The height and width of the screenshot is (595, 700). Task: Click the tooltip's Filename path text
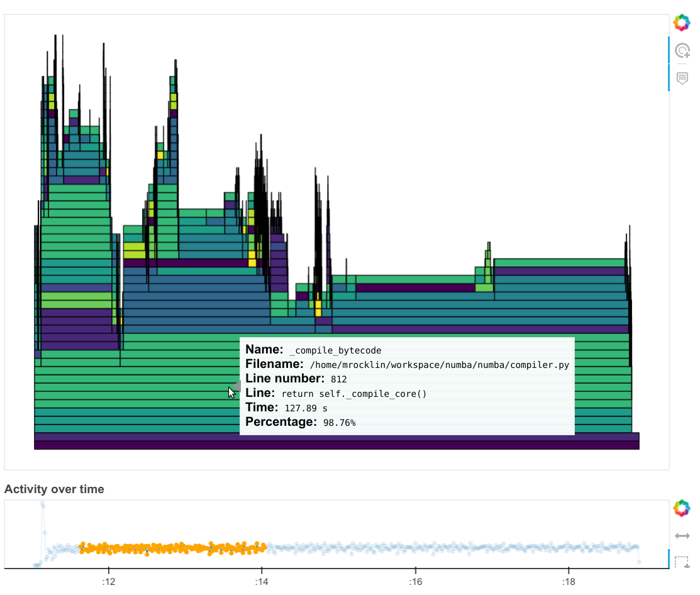point(439,365)
